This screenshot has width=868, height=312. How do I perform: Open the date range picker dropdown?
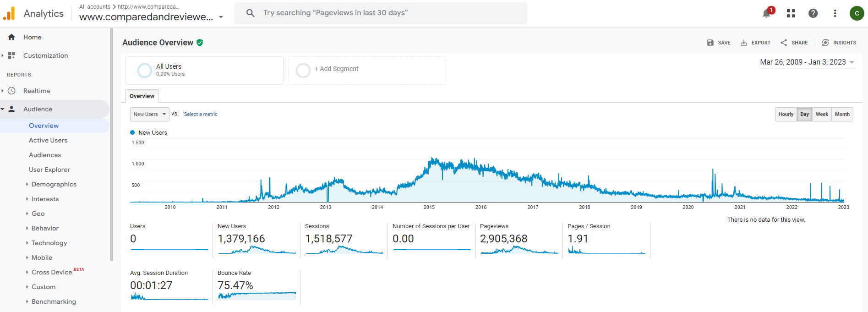coord(807,62)
